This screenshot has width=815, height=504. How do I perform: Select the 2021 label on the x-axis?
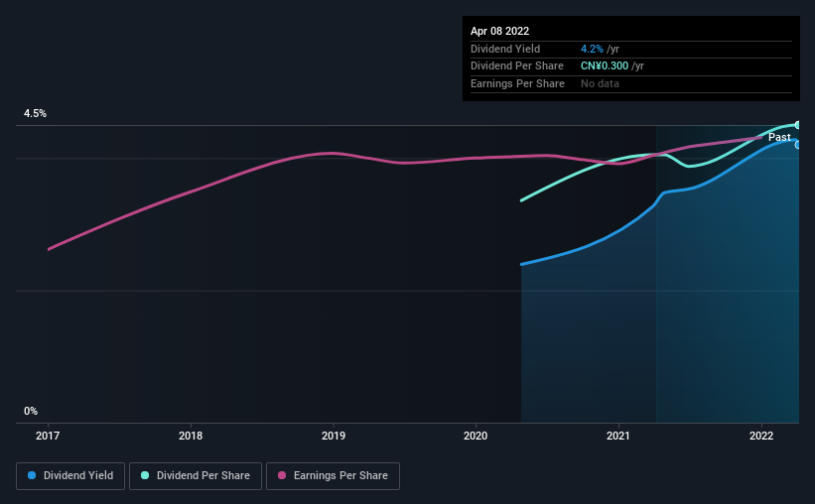[x=618, y=436]
